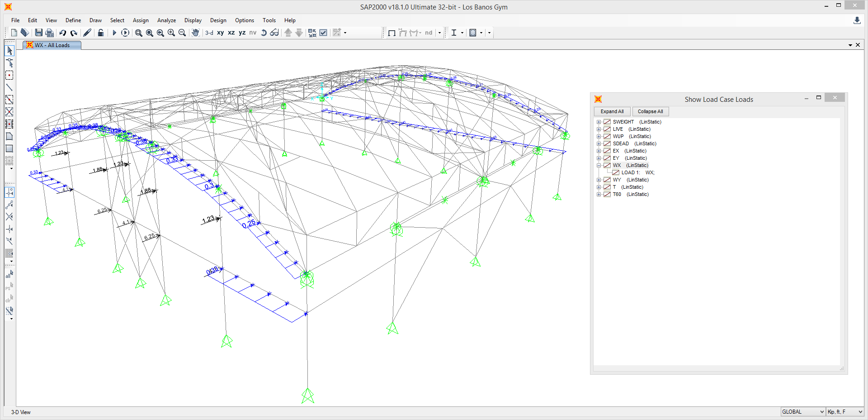Open dropdown arrow next to I-section icon

click(462, 33)
